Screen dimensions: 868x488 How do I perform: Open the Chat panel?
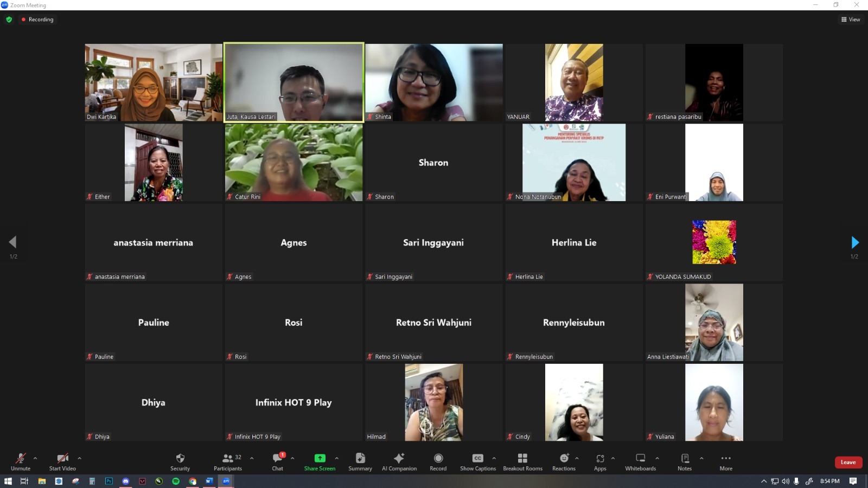(x=277, y=459)
